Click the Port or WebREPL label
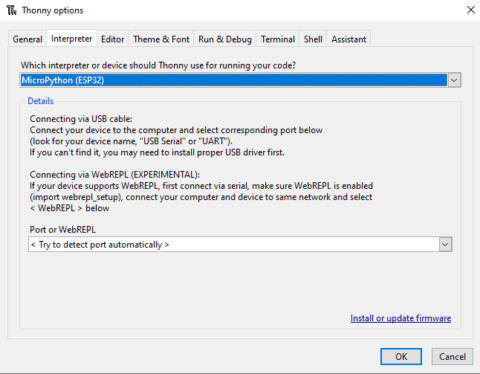This screenshot has height=374, width=480. (x=63, y=230)
